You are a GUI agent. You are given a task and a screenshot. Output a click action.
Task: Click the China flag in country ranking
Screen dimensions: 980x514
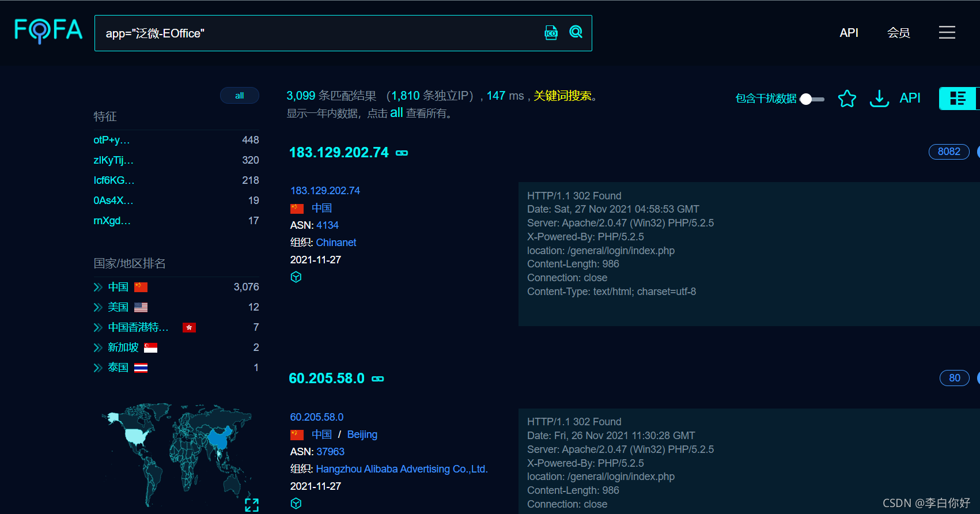pos(141,287)
